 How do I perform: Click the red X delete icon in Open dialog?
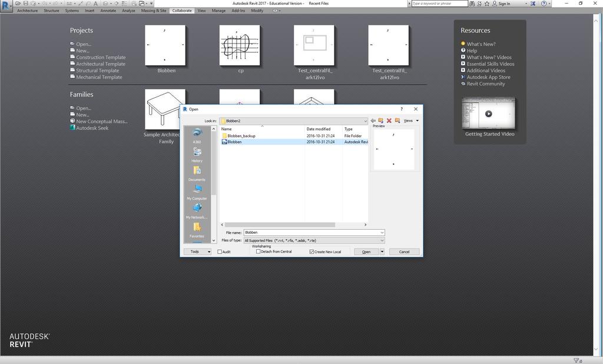[x=389, y=121]
